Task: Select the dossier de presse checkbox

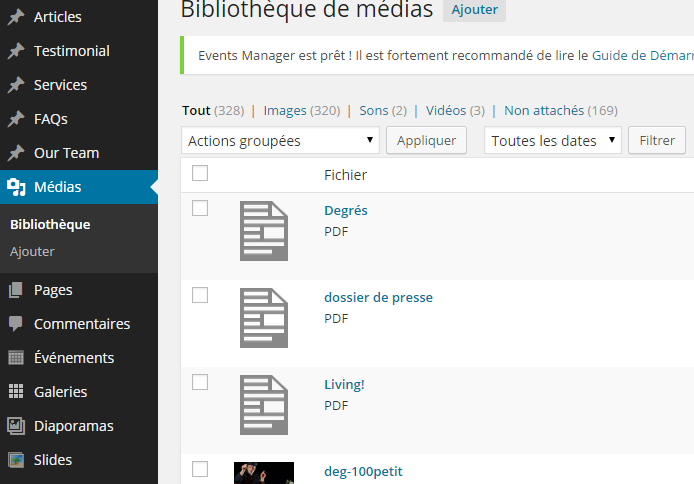Action: tap(200, 295)
